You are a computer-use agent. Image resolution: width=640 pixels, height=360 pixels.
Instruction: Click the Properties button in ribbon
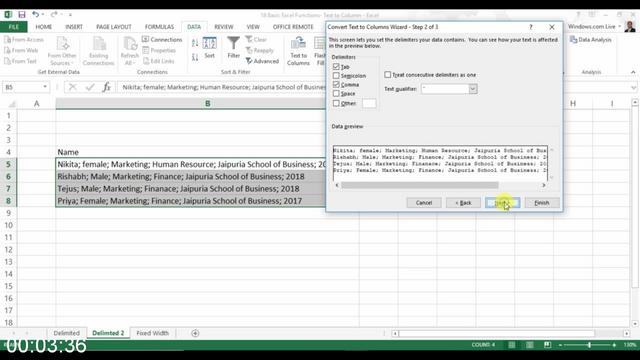tap(159, 50)
